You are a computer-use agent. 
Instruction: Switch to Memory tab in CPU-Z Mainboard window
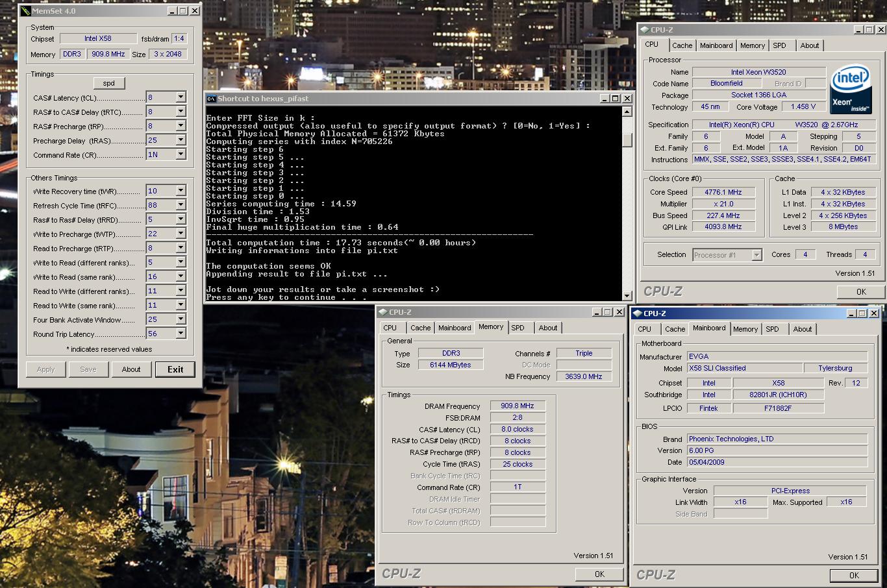745,329
